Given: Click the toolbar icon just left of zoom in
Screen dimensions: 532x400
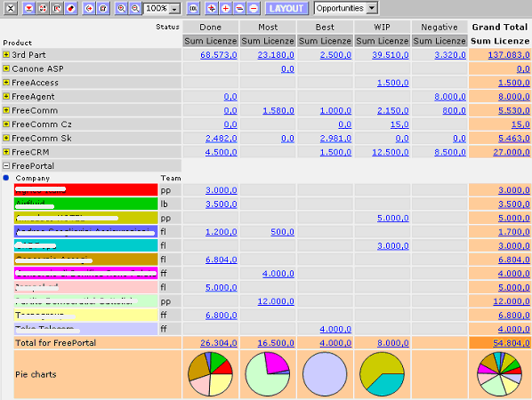Looking at the screenshot, I should [103, 8].
